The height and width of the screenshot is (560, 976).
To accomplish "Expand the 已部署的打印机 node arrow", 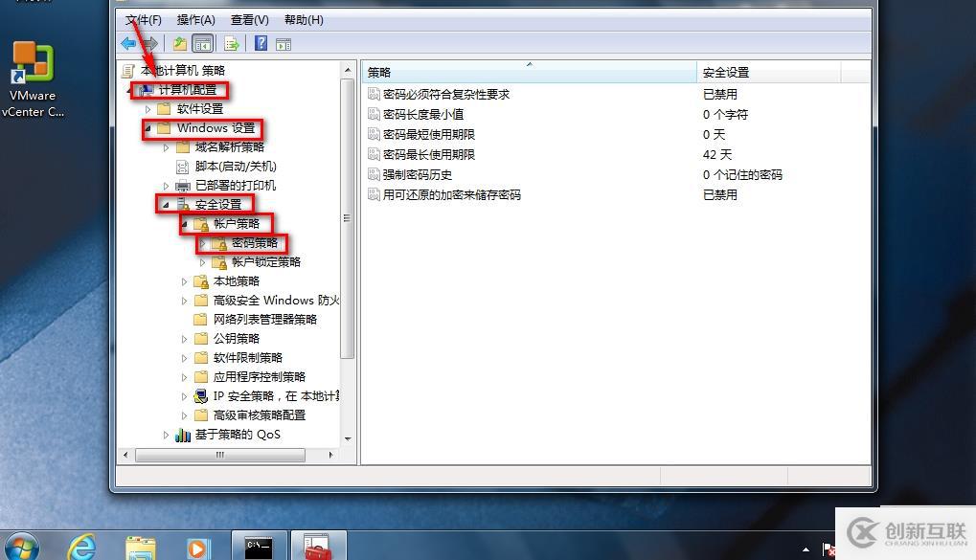I will (166, 186).
